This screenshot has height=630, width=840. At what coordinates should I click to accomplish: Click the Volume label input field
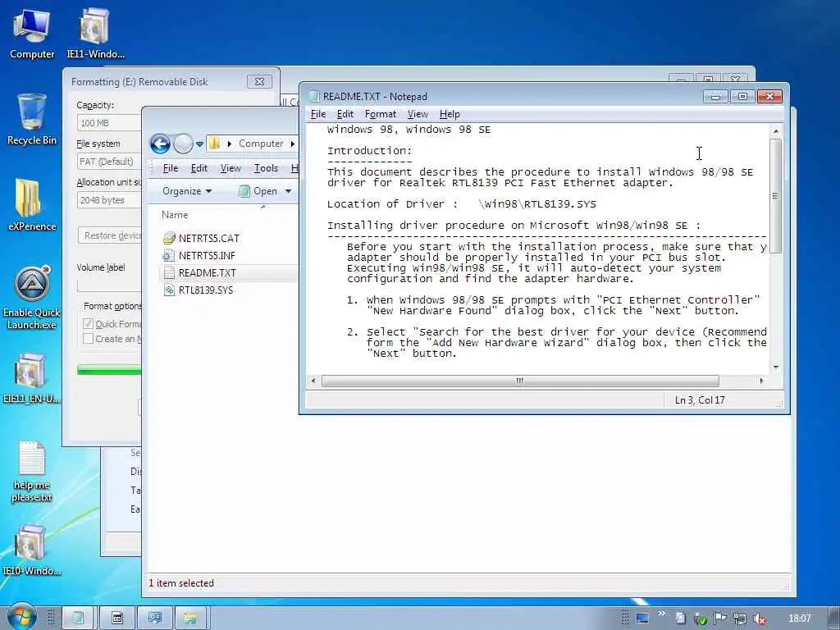click(109, 285)
